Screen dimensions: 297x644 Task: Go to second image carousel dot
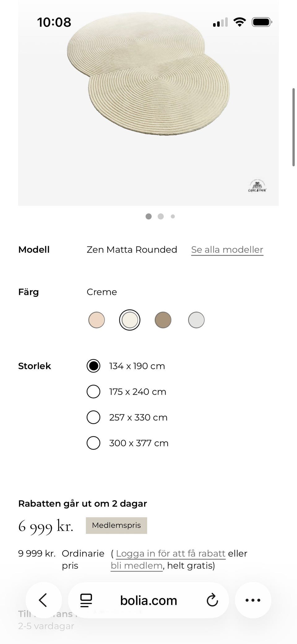[161, 217]
